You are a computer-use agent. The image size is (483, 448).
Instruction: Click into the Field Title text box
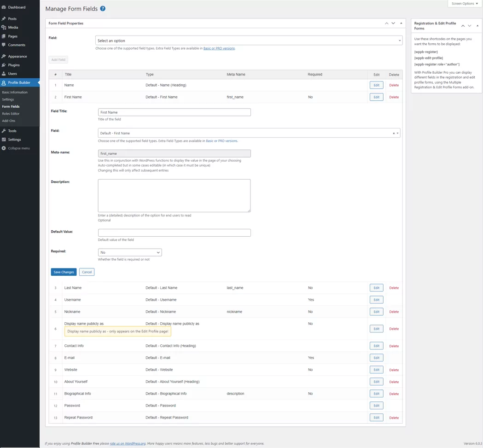174,112
